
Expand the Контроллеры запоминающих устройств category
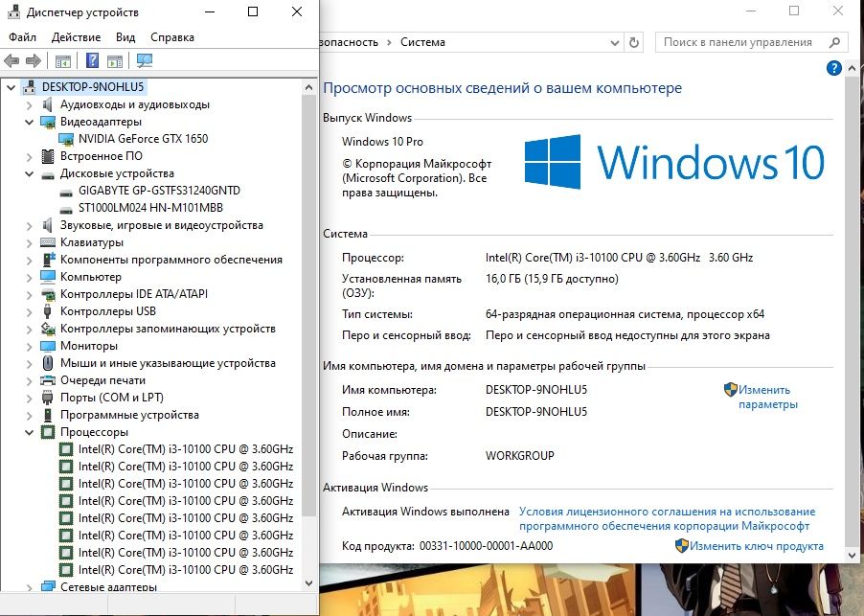pyautogui.click(x=29, y=329)
